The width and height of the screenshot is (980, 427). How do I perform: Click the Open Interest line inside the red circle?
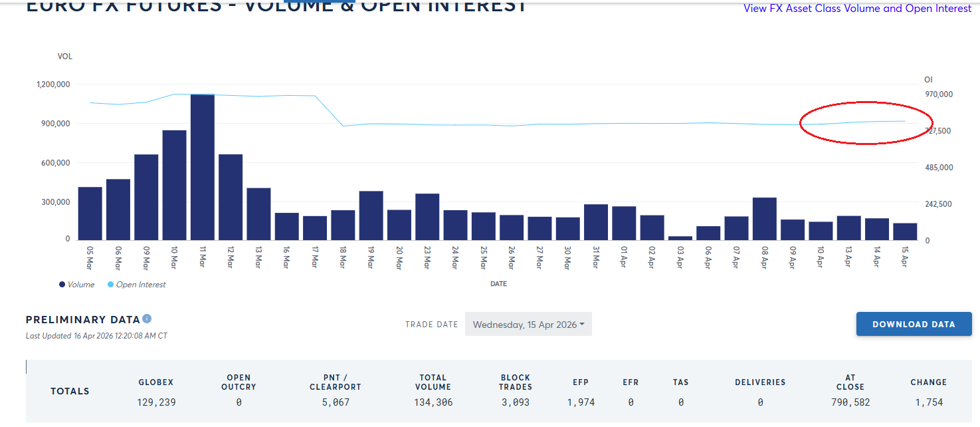[x=864, y=122]
